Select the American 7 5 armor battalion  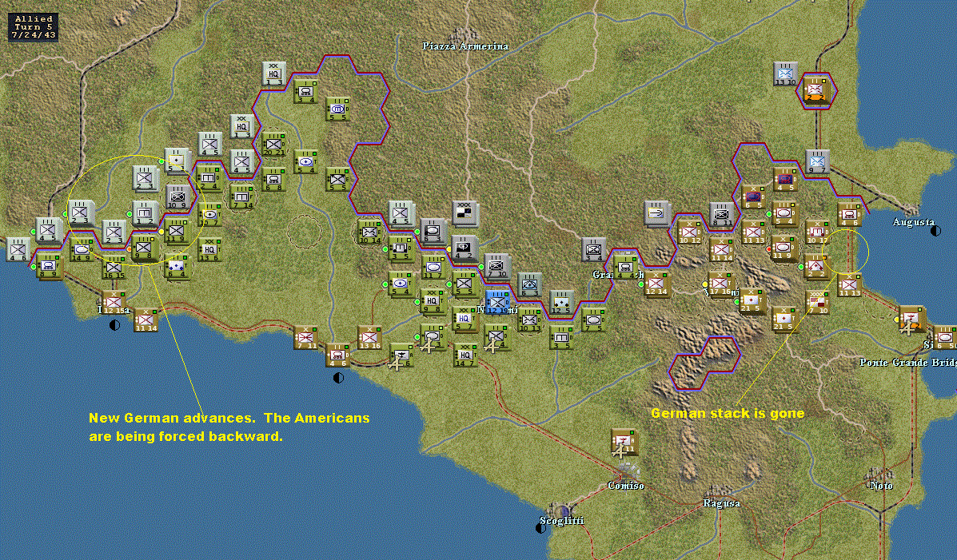pos(593,320)
